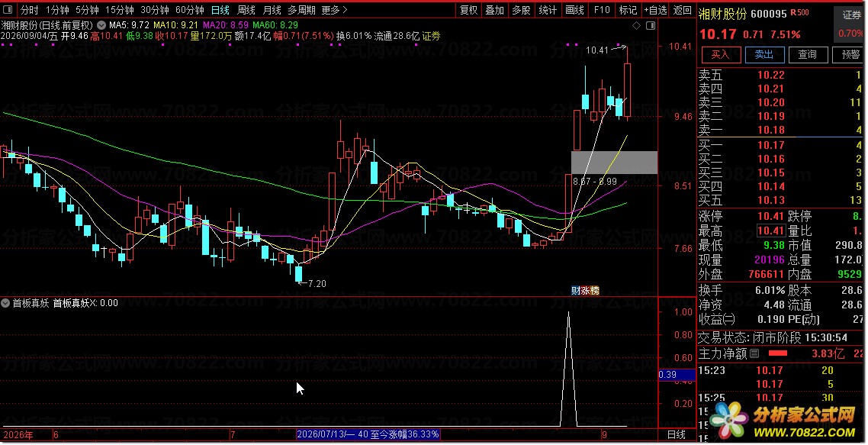Open the 榜 ranking badge below the chart
The height and width of the screenshot is (445, 868).
coord(594,290)
